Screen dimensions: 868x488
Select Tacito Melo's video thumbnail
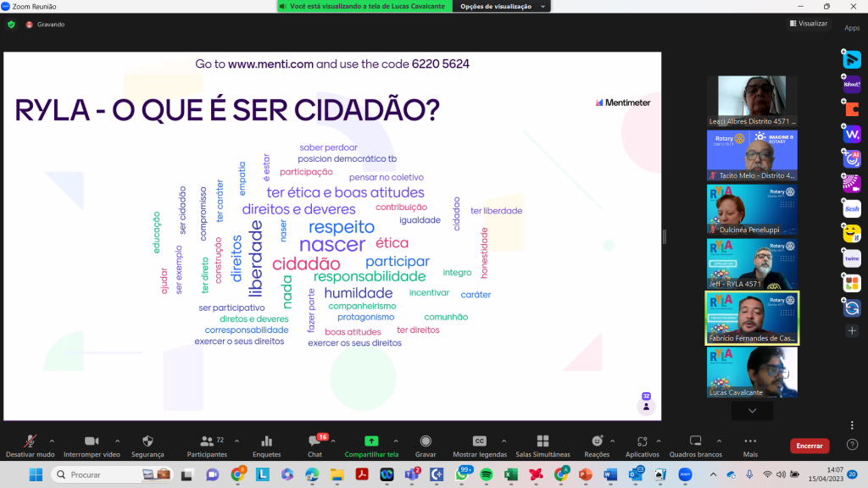tap(752, 155)
